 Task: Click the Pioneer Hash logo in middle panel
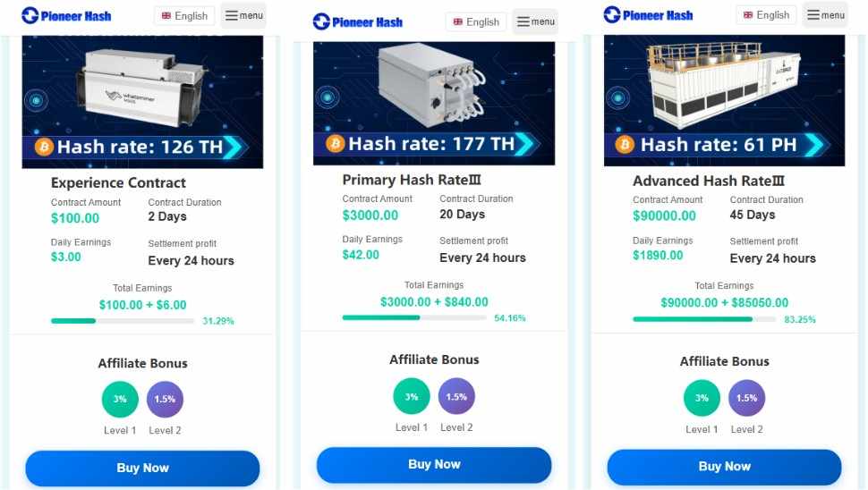point(358,21)
